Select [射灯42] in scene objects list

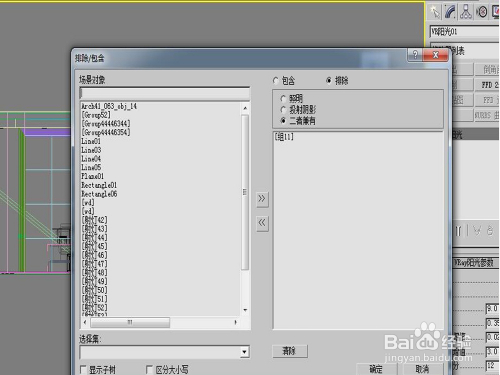click(95, 220)
